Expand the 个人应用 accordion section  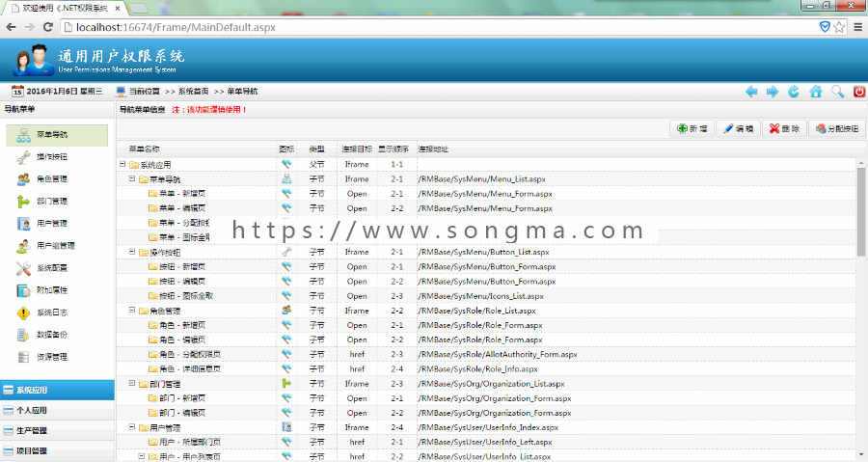pos(57,411)
